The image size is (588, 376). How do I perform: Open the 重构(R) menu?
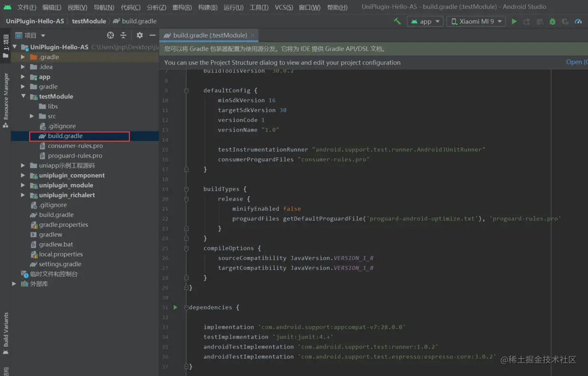[x=182, y=7]
